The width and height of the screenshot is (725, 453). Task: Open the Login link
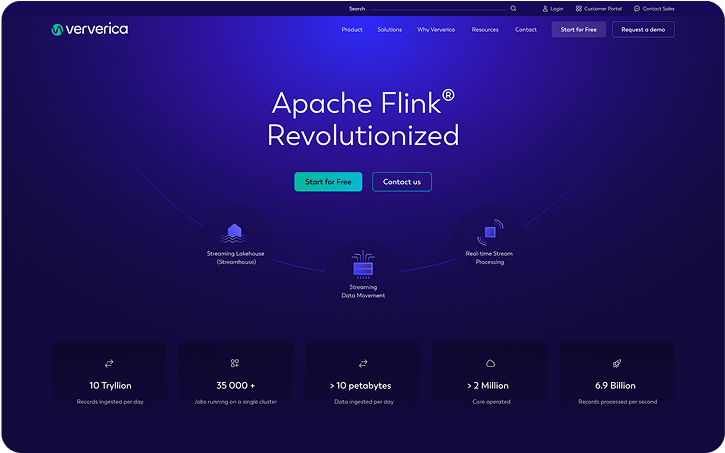[x=557, y=8]
